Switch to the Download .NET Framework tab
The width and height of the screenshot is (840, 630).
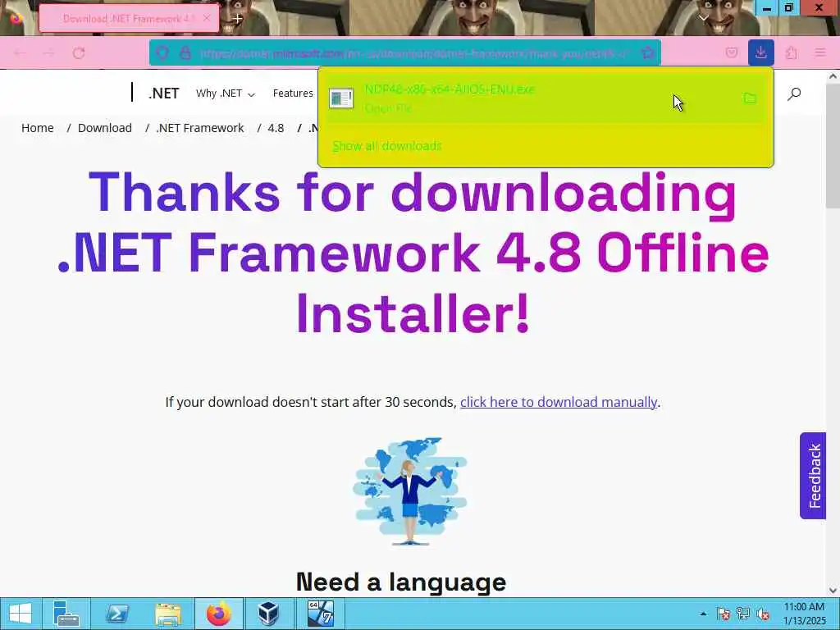click(129, 18)
